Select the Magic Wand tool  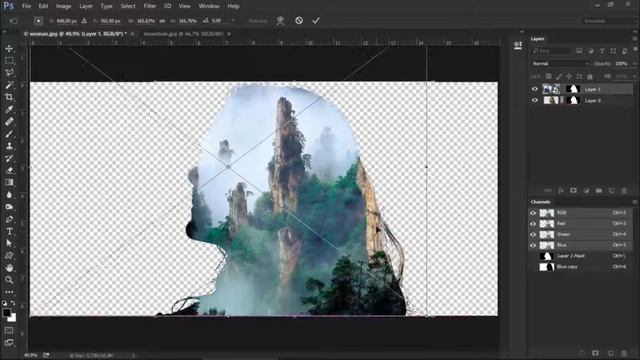[x=9, y=85]
